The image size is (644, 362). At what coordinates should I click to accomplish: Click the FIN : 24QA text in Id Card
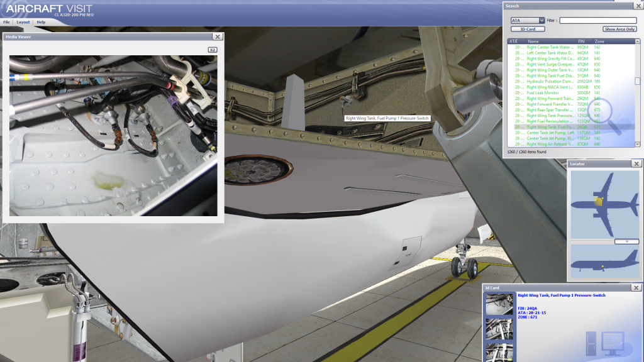528,308
